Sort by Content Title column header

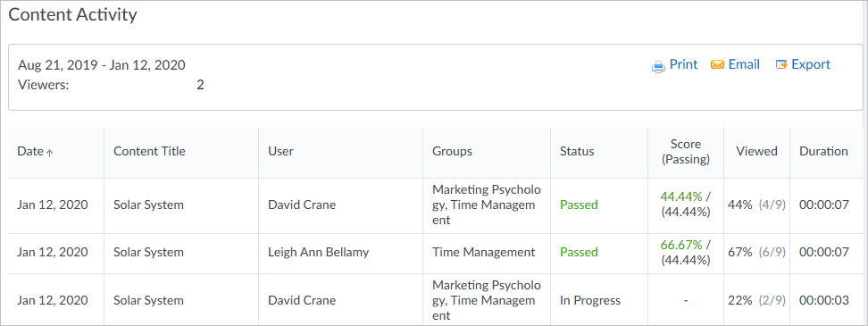coord(181,152)
